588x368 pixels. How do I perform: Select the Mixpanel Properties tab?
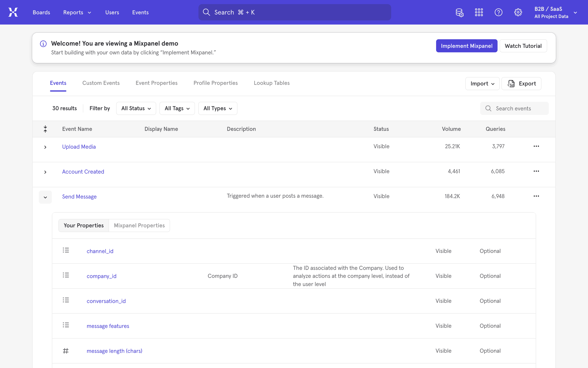139,225
